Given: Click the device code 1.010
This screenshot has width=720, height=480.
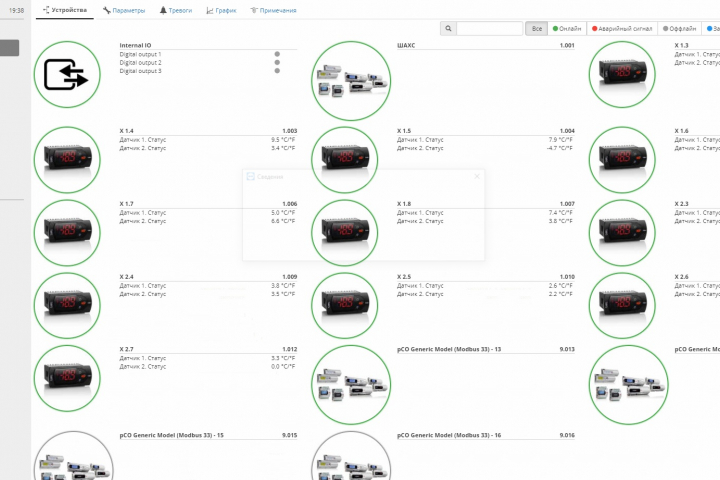Looking at the screenshot, I should click(x=567, y=277).
